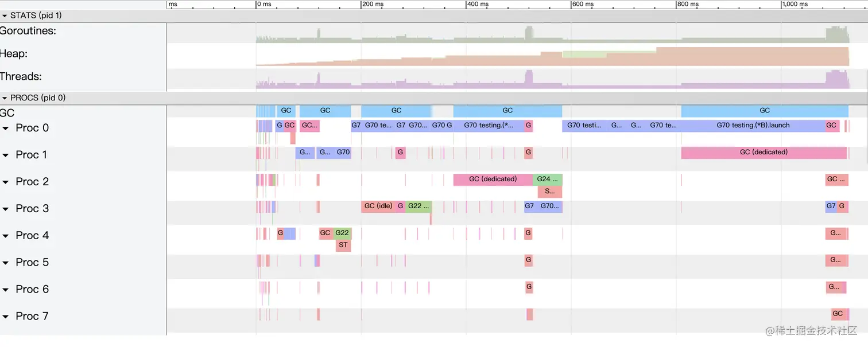The image size is (868, 347).
Task: Collapse the STATS (pid 1) section
Action: pyautogui.click(x=5, y=15)
